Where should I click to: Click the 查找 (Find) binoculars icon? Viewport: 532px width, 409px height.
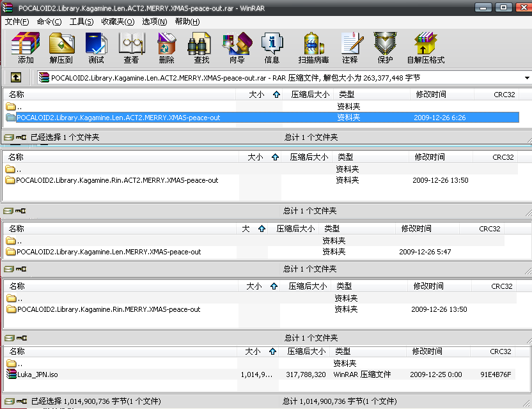click(x=199, y=43)
